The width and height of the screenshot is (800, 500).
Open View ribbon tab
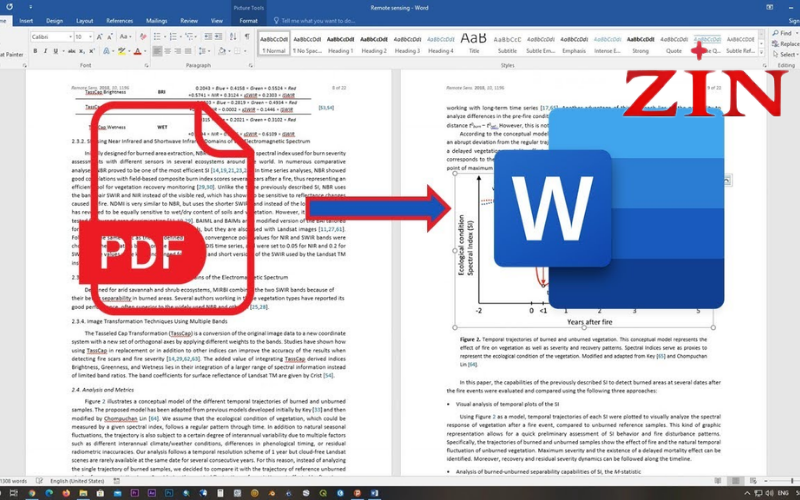click(x=217, y=21)
